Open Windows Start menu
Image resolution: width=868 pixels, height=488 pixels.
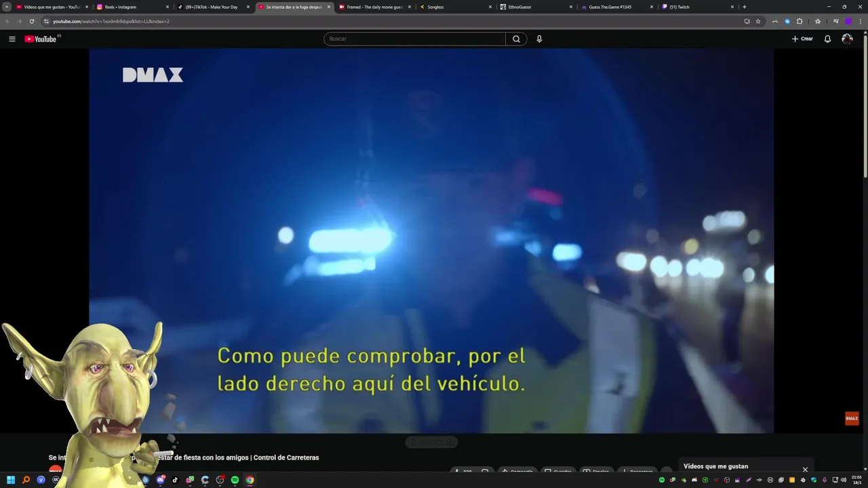[11, 480]
